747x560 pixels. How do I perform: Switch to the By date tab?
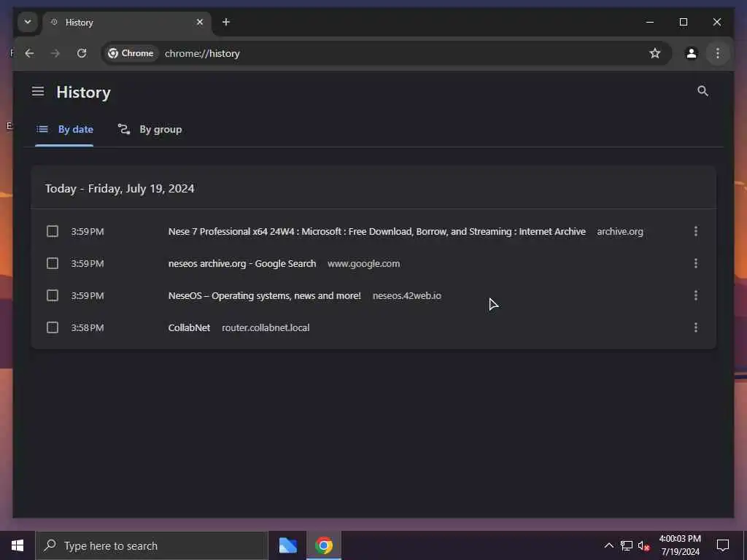(65, 129)
